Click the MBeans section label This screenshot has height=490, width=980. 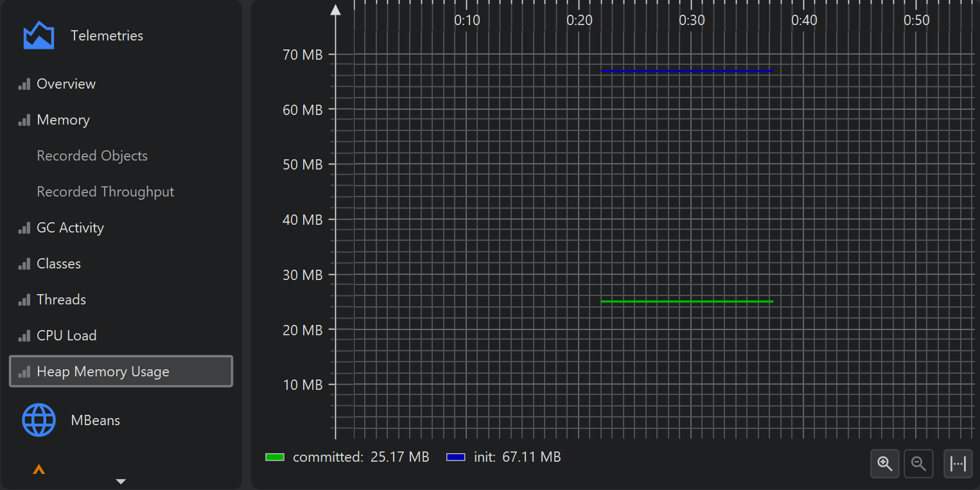coord(96,420)
